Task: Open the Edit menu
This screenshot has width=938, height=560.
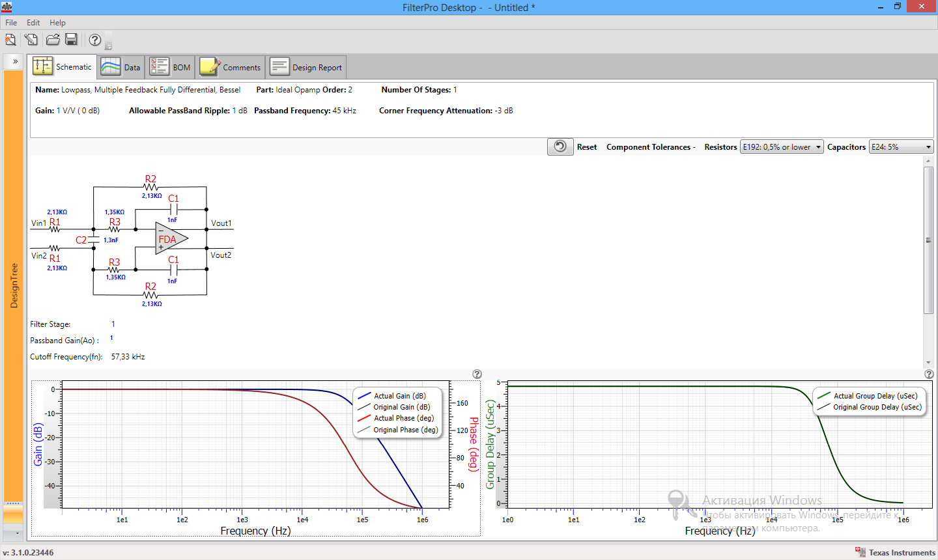Action: pyautogui.click(x=33, y=22)
